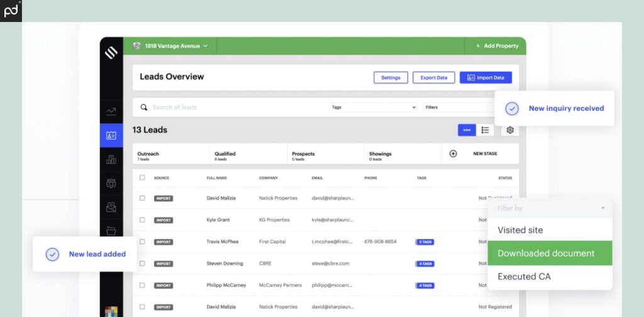Click the STATUS column header
Image resolution: width=644 pixels, height=317 pixels.
pyautogui.click(x=505, y=178)
